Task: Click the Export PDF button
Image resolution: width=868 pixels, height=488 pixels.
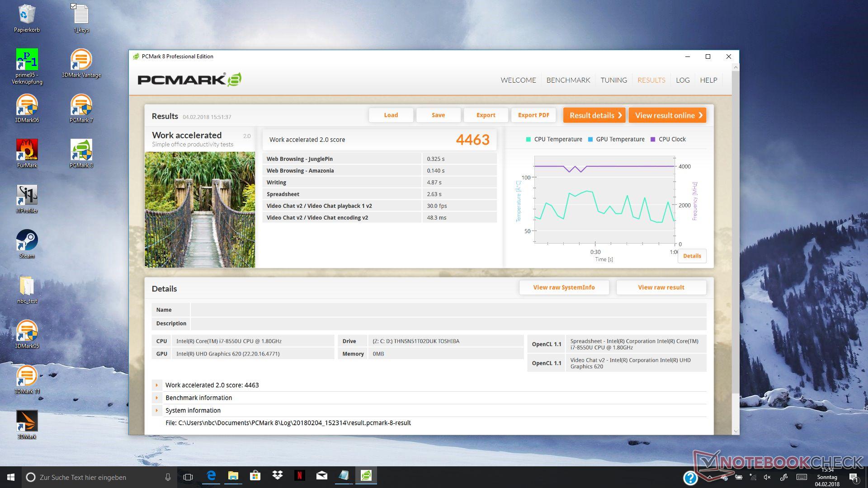Action: click(x=533, y=115)
